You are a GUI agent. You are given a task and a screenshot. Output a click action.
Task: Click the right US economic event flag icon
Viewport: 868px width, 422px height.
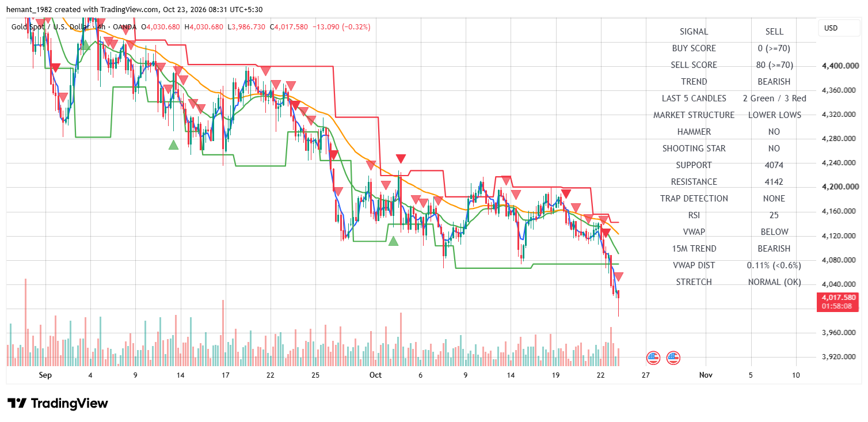click(673, 358)
